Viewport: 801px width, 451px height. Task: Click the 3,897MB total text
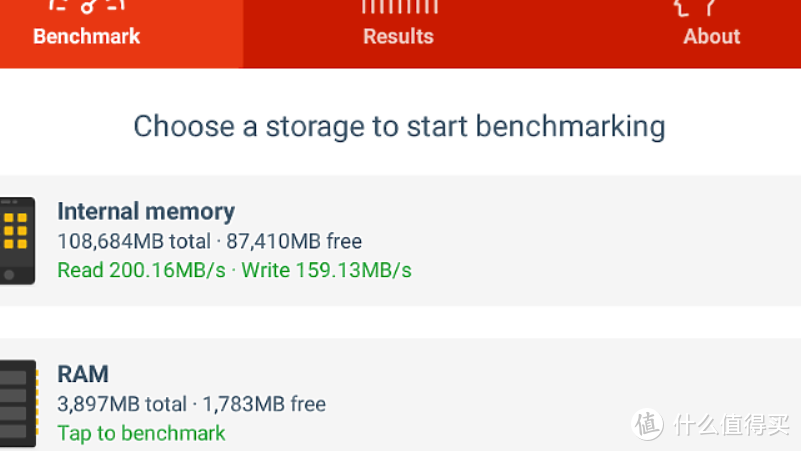[122, 404]
